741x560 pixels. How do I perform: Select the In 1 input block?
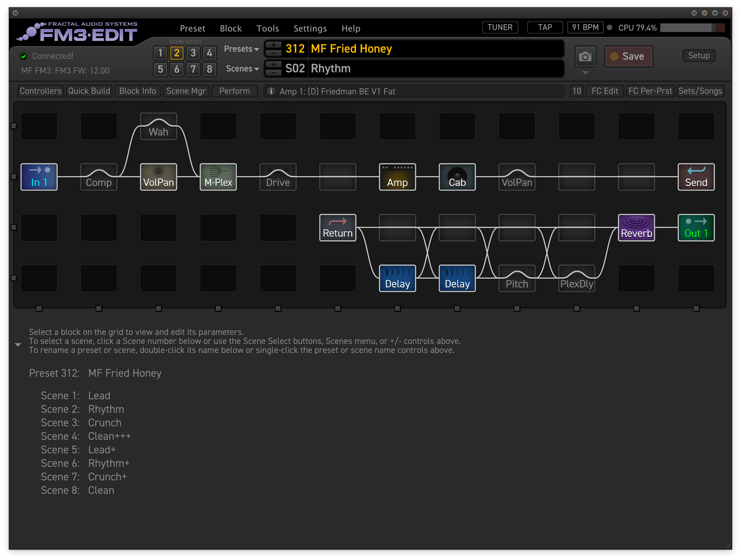[x=39, y=177]
